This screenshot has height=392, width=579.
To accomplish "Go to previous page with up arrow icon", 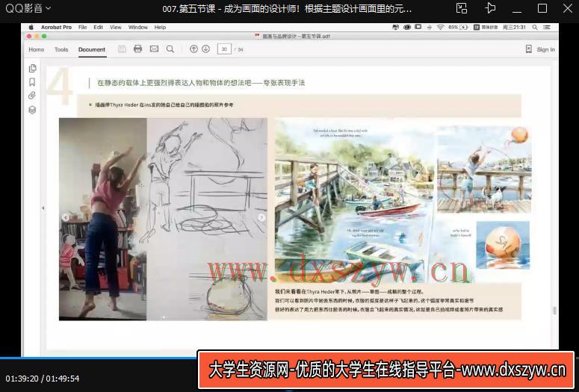I will pyautogui.click(x=193, y=49).
